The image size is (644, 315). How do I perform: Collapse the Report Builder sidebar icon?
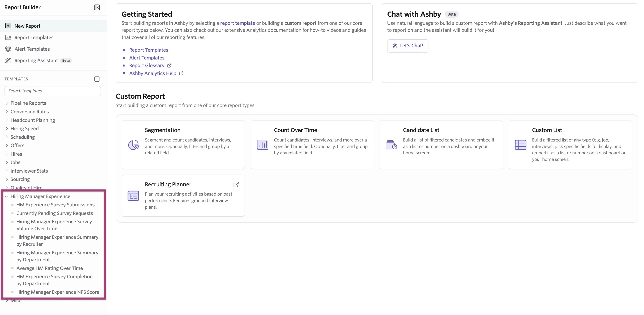(x=97, y=7)
